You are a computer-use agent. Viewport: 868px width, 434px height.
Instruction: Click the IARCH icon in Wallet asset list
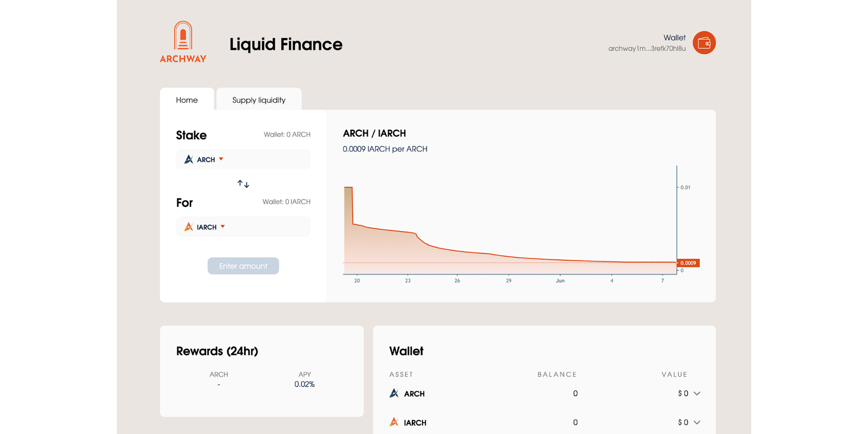(x=394, y=422)
